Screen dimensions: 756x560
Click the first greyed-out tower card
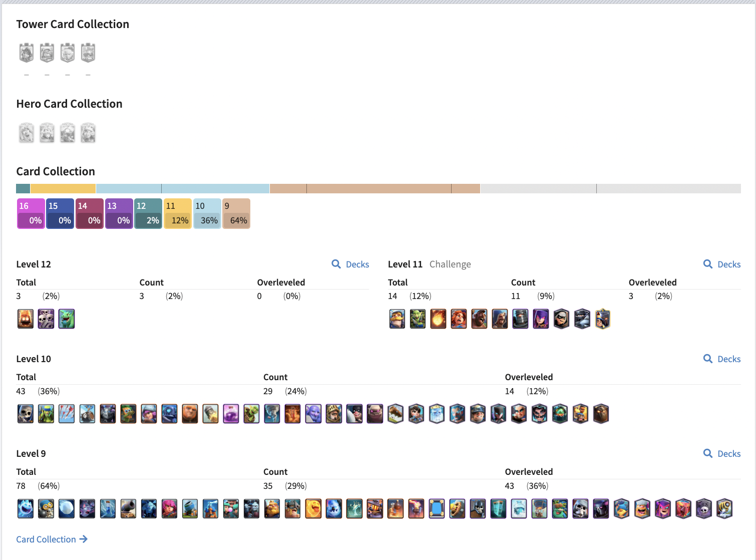[x=27, y=53]
